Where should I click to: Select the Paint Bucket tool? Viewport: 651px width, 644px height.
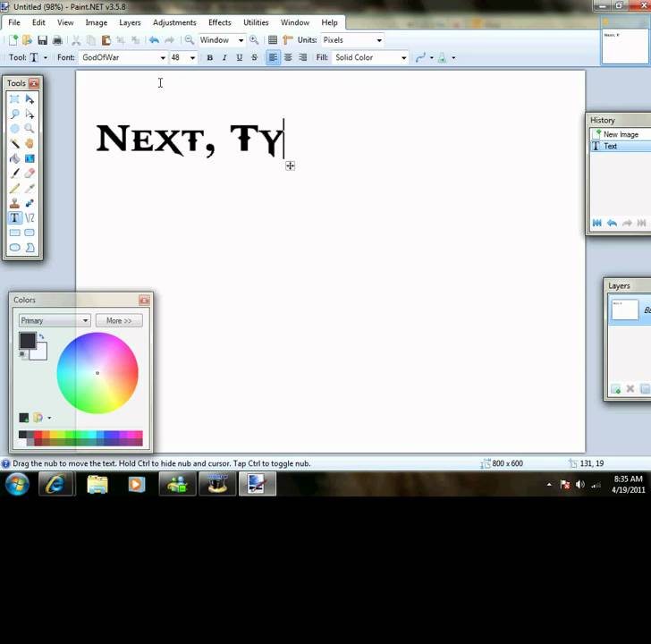click(x=14, y=158)
